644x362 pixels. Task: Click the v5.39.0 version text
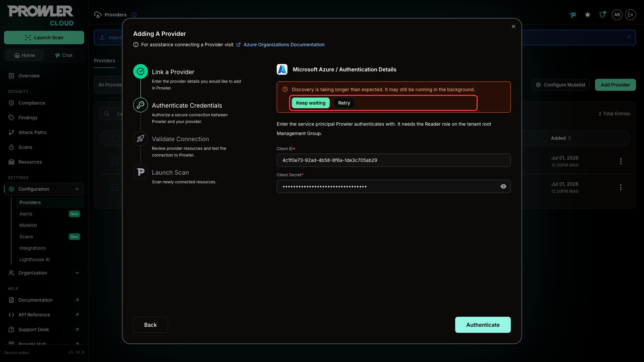[x=76, y=353]
